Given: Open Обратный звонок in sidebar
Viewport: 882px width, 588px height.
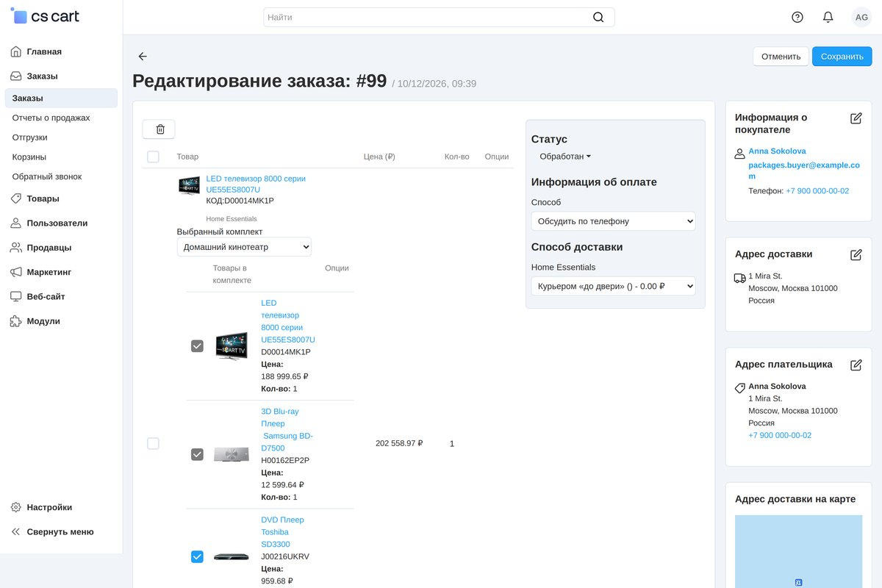Looking at the screenshot, I should pos(47,176).
